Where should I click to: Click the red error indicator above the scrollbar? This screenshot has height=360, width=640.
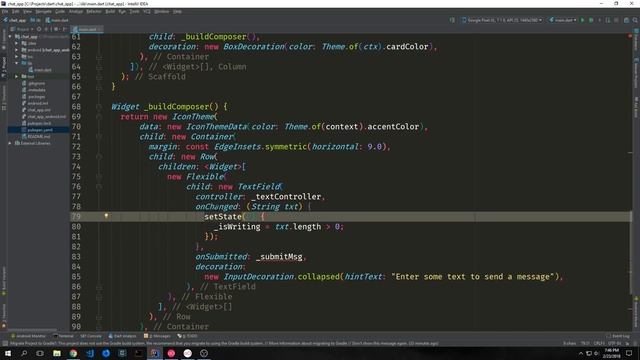(x=630, y=36)
